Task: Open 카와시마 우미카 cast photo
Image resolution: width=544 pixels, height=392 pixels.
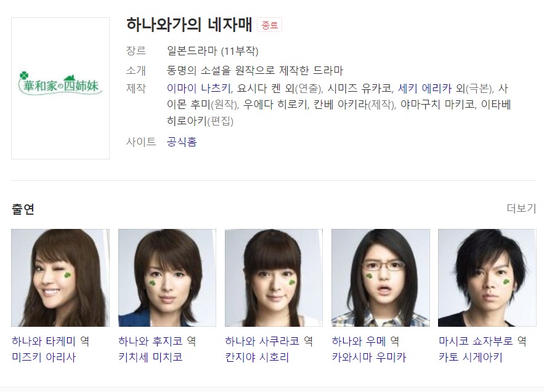Action: tap(381, 278)
